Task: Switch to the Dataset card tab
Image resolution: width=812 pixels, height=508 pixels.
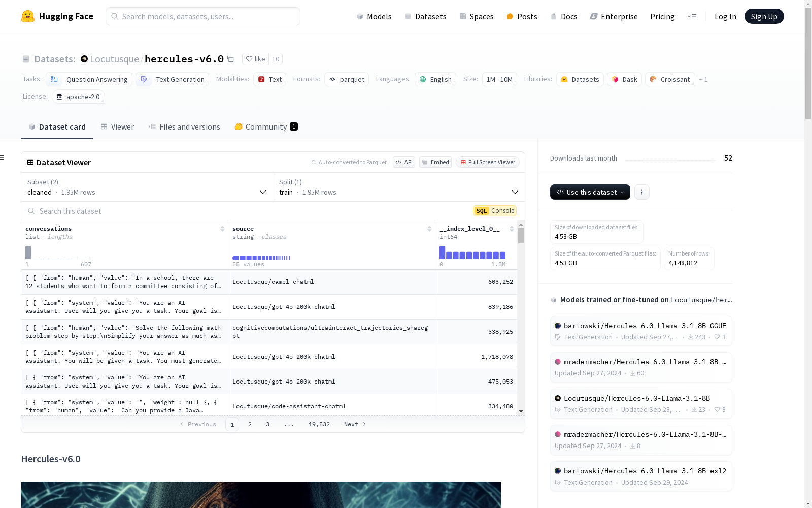Action: tap(57, 127)
